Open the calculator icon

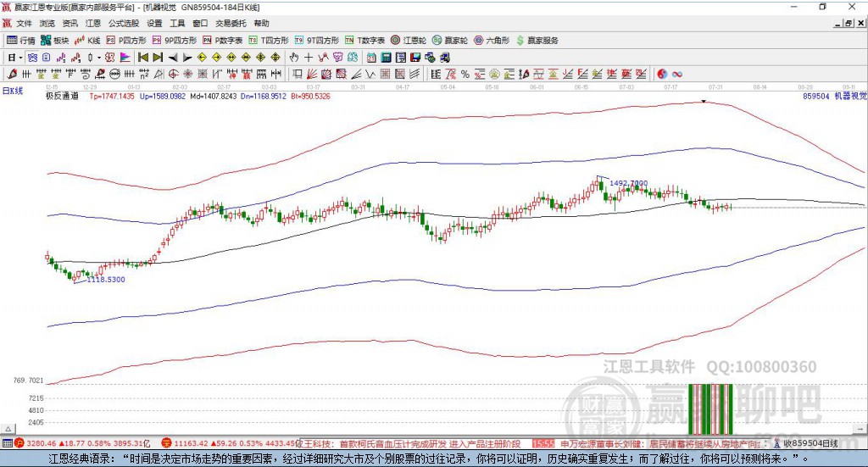click(x=386, y=58)
